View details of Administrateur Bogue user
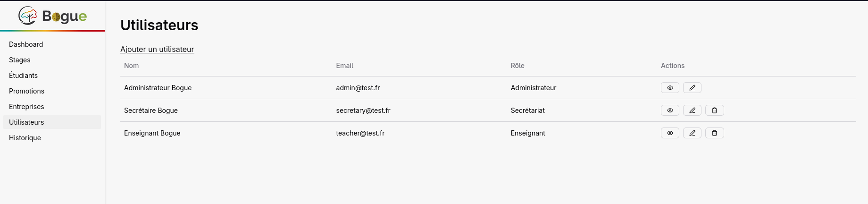 coord(670,88)
